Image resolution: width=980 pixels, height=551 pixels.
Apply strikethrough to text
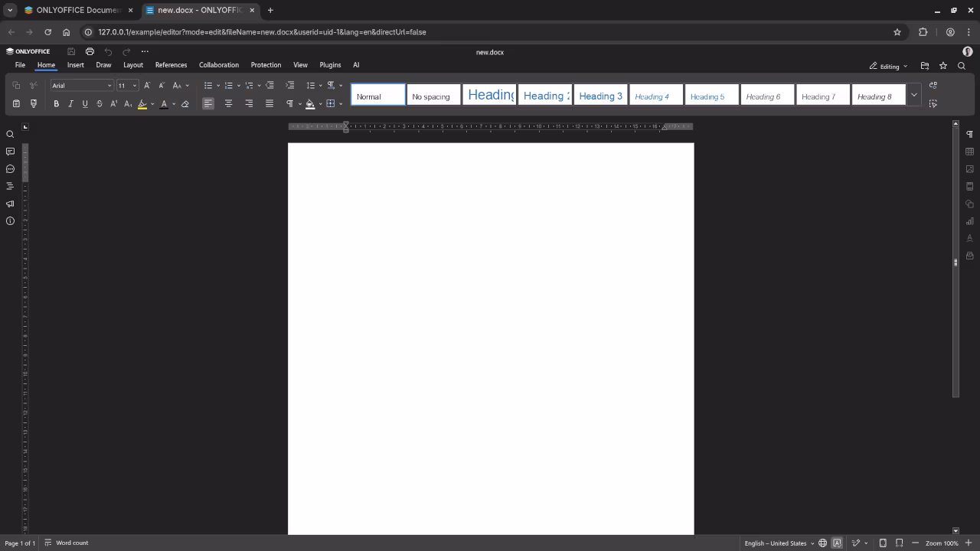(98, 103)
